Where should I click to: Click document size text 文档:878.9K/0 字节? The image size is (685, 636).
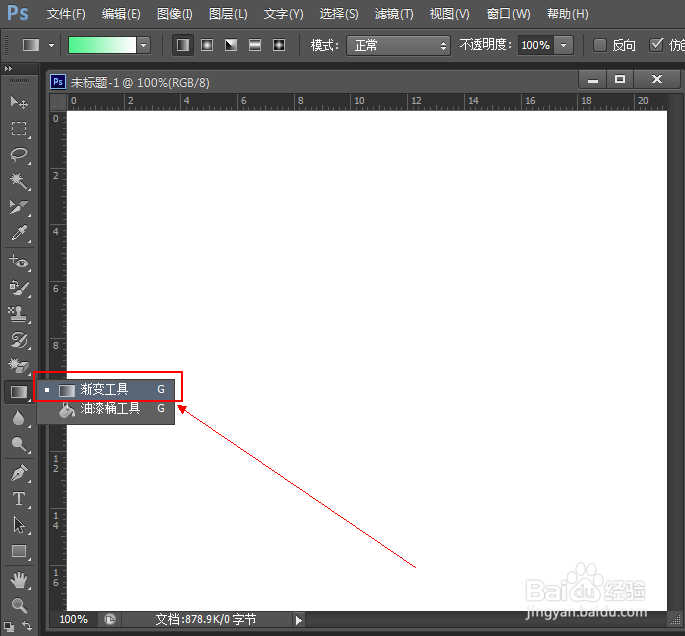tap(205, 619)
